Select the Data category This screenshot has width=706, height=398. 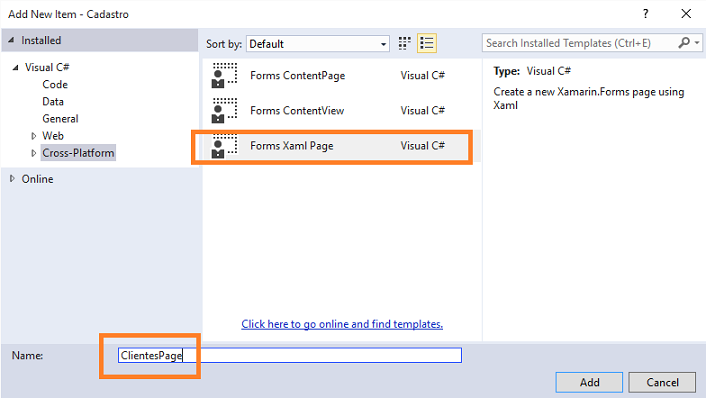click(x=53, y=101)
